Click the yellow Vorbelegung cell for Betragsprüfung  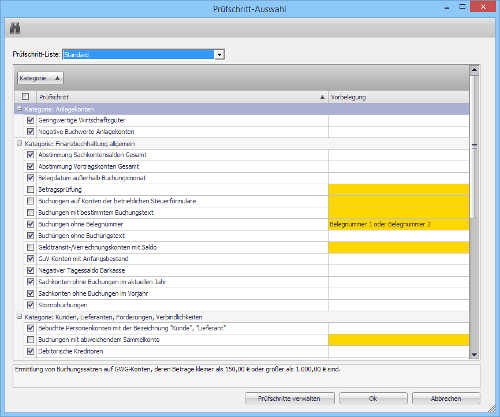[x=398, y=189]
